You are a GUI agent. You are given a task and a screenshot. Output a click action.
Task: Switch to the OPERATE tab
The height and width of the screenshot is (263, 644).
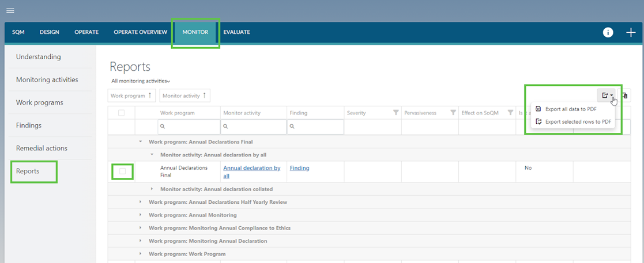(86, 32)
